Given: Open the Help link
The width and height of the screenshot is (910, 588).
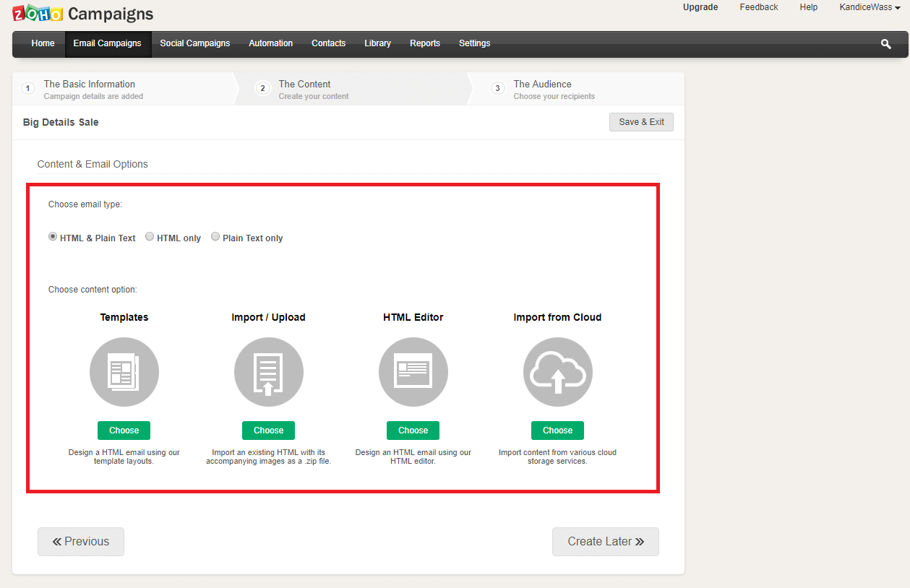Looking at the screenshot, I should click(x=809, y=7).
